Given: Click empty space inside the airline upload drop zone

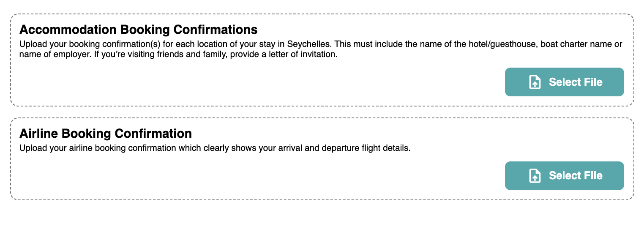Looking at the screenshot, I should [x=254, y=177].
